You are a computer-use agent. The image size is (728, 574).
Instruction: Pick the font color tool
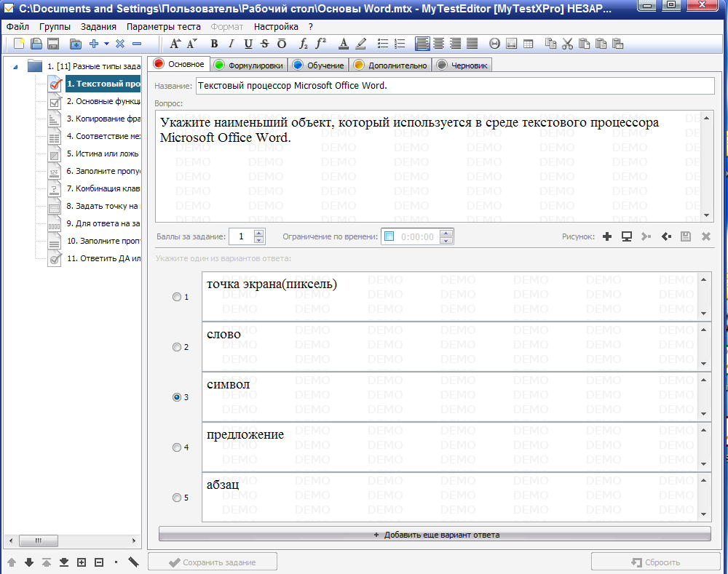click(344, 44)
